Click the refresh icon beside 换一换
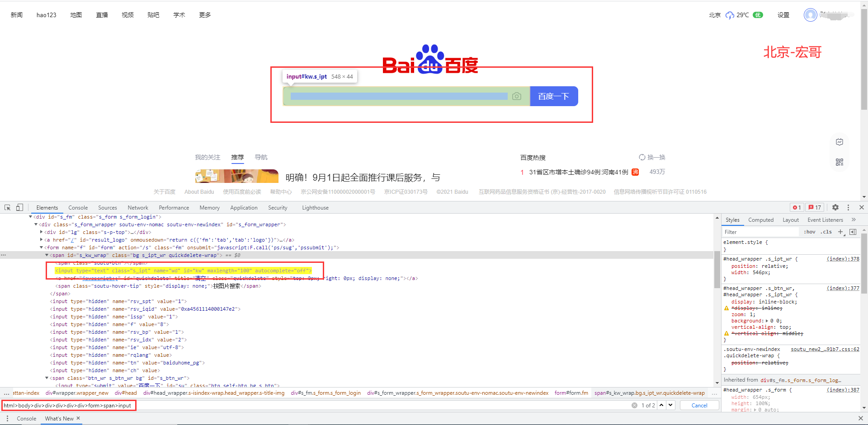This screenshot has height=425, width=868. point(642,157)
